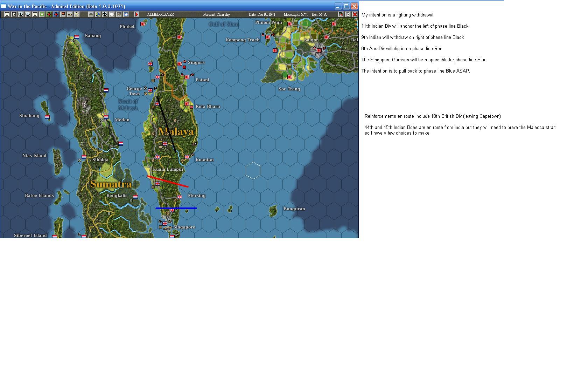Select the British flag at Kuantan
This screenshot has width=588, height=368.
tap(187, 157)
